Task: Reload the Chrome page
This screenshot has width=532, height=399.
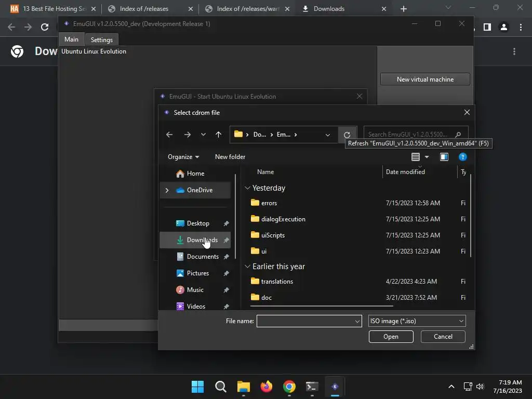Action: click(45, 27)
